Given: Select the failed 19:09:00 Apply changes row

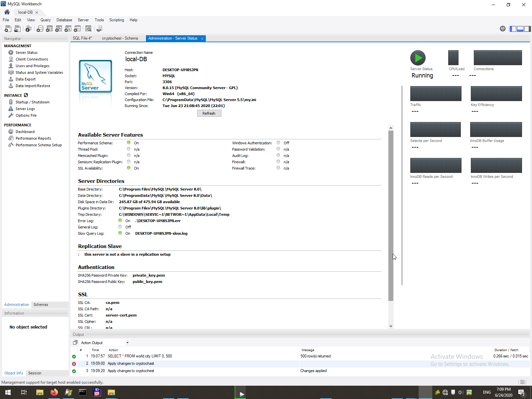Looking at the screenshot, I should [x=301, y=364].
